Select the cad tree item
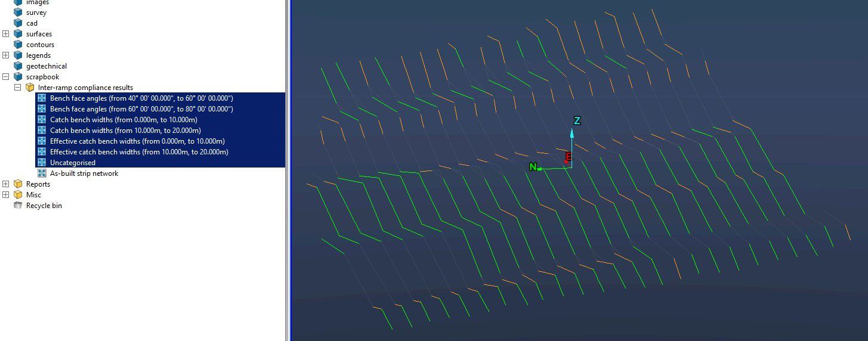The width and height of the screenshot is (868, 341). tap(32, 23)
